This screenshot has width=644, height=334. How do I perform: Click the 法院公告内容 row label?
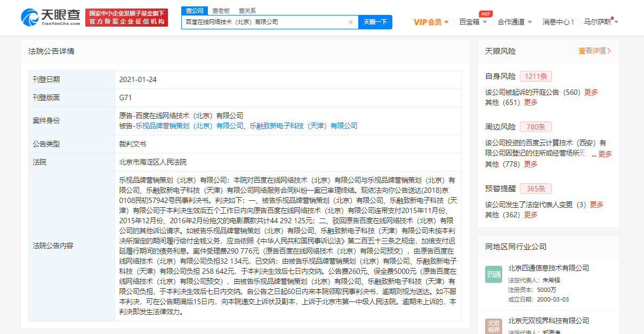[x=53, y=246]
